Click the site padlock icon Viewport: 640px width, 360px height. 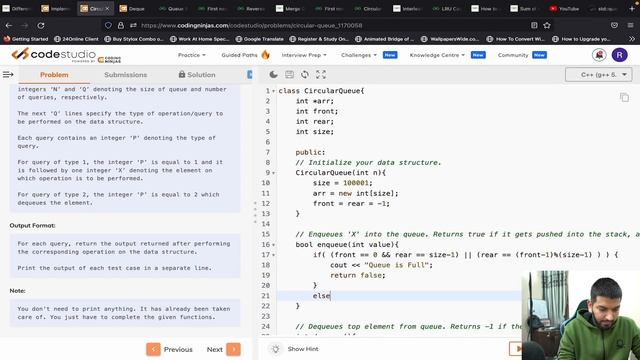coord(121,25)
